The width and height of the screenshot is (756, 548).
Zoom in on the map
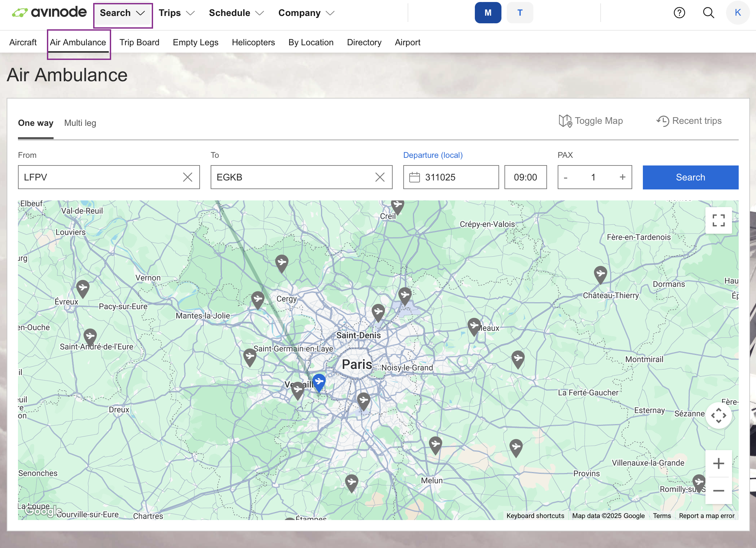718,463
